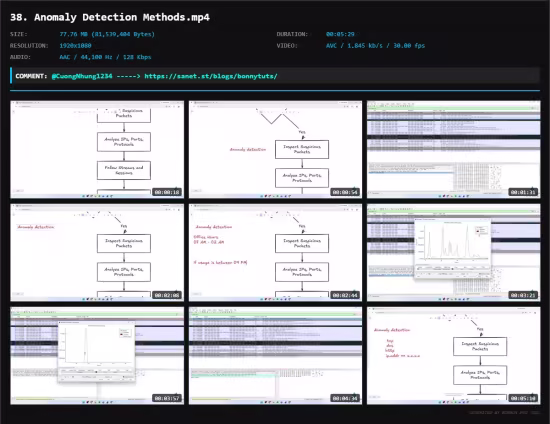Screen dimensions: 550x424
Task: Click the 00:05:10 timestamp badge
Action: [x=523, y=398]
